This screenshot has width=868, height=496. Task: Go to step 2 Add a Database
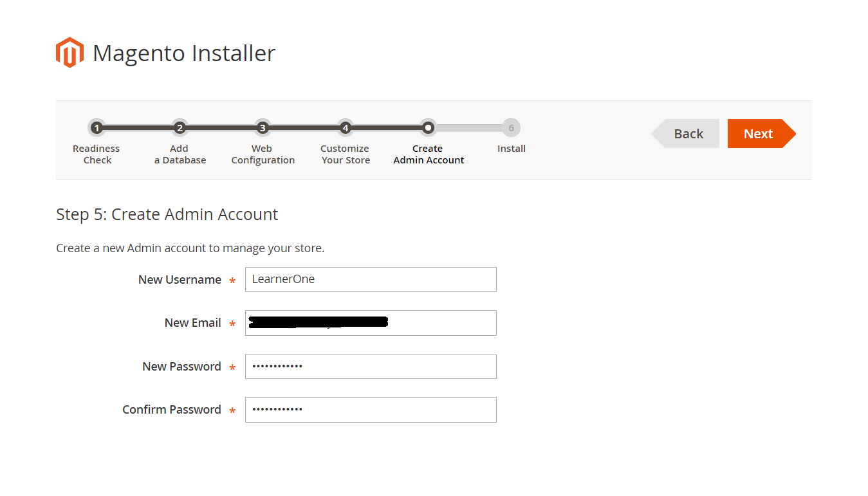[x=180, y=128]
